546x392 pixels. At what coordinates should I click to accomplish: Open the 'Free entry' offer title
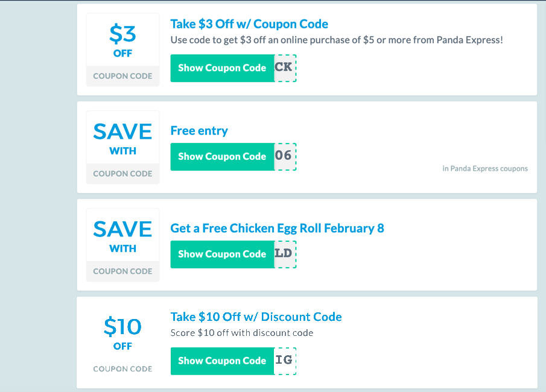pos(199,131)
